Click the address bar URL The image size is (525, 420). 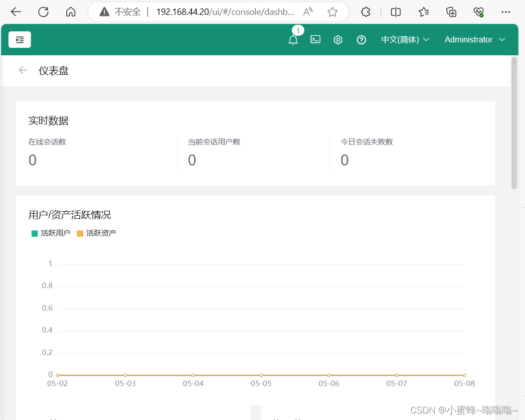tap(225, 12)
